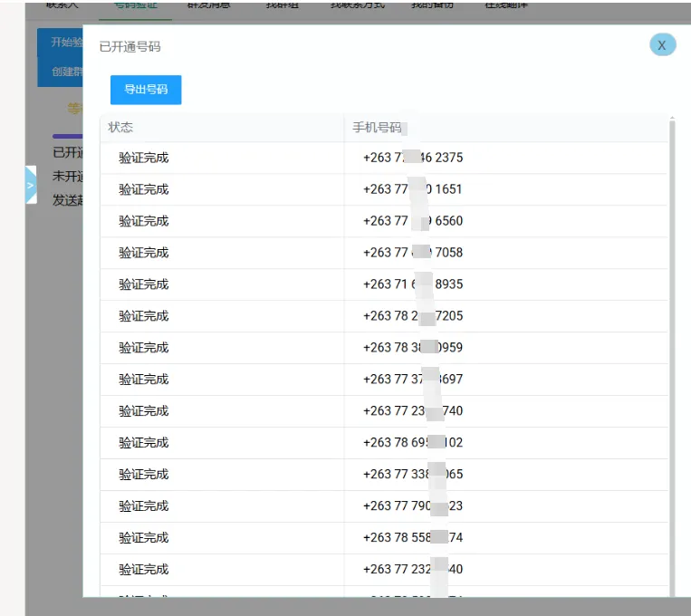Select phone number ending in 2375

413,158
